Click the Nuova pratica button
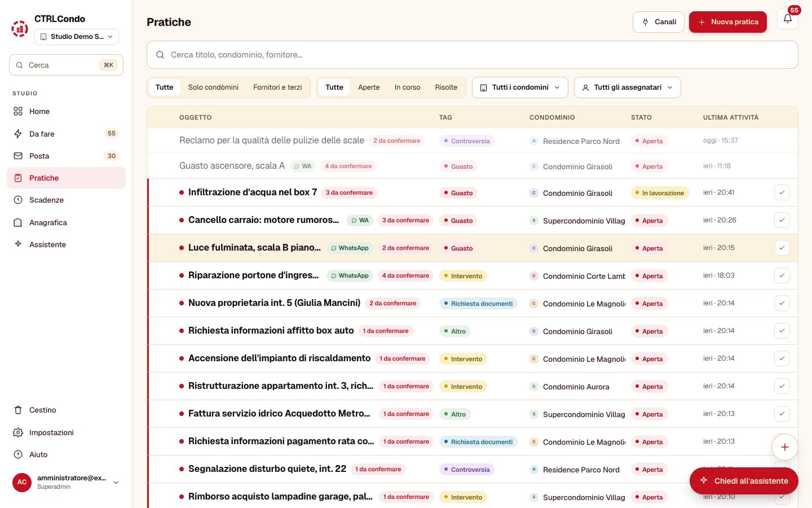This screenshot has width=812, height=508. point(728,22)
